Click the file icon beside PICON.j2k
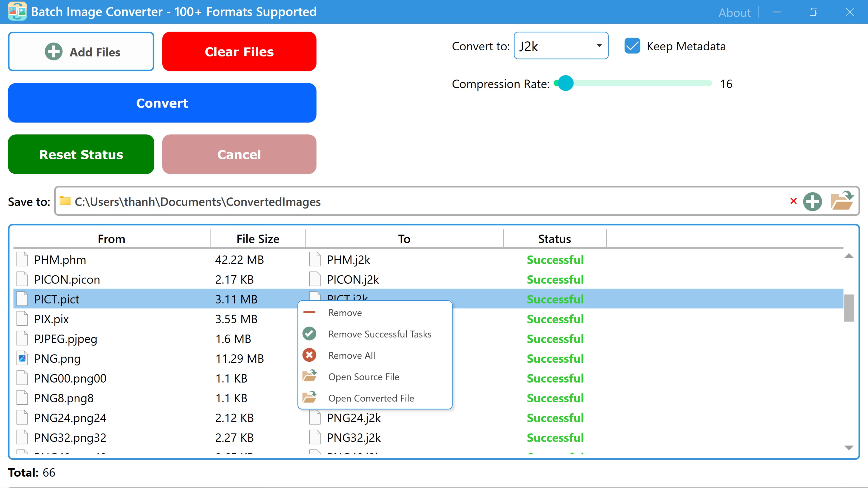868x488 pixels. 315,279
